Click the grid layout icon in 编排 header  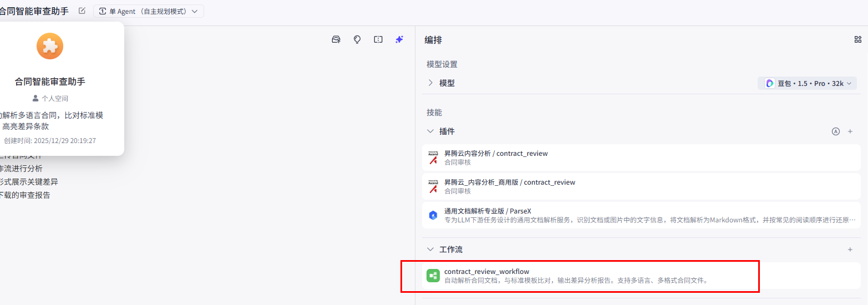[x=858, y=39]
